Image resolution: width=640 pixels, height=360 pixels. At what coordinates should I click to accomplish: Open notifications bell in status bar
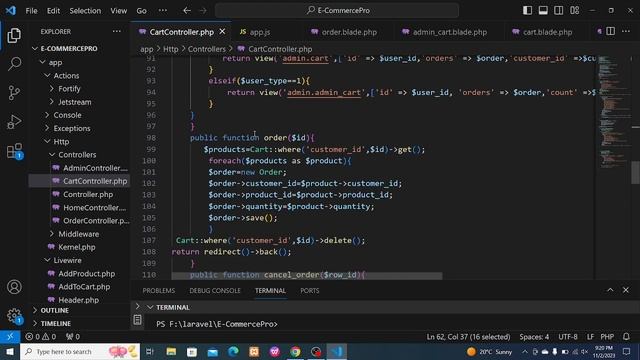tap(626, 337)
